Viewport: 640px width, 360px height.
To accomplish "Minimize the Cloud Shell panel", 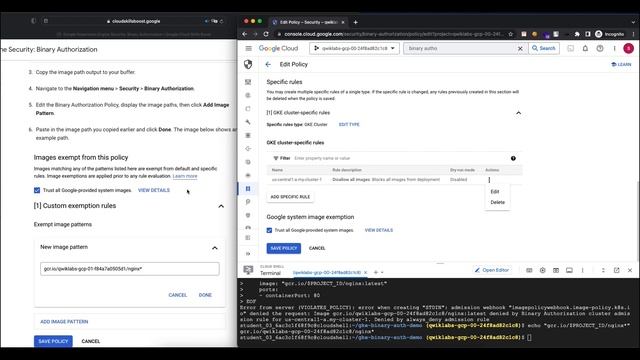I will pyautogui.click(x=603, y=270).
